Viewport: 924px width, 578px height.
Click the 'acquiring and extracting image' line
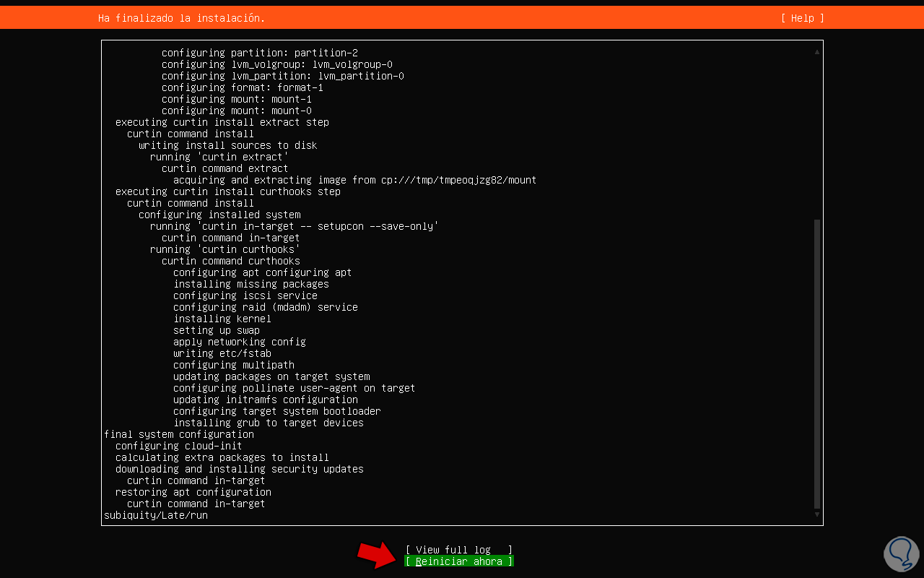(x=355, y=180)
